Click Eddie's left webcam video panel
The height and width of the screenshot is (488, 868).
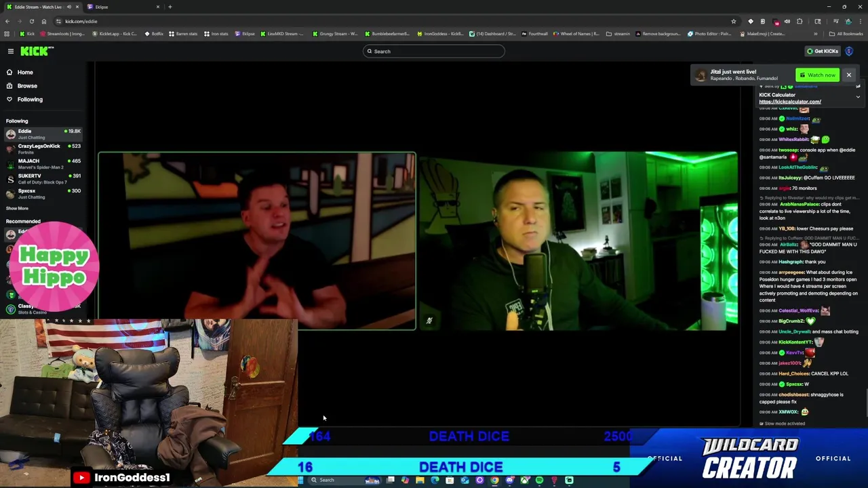(257, 241)
